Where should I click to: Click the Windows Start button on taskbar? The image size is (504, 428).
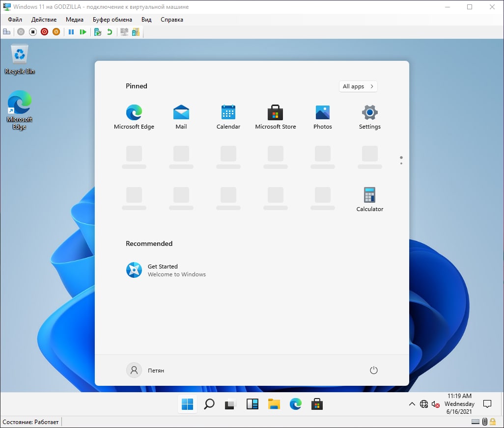click(187, 404)
